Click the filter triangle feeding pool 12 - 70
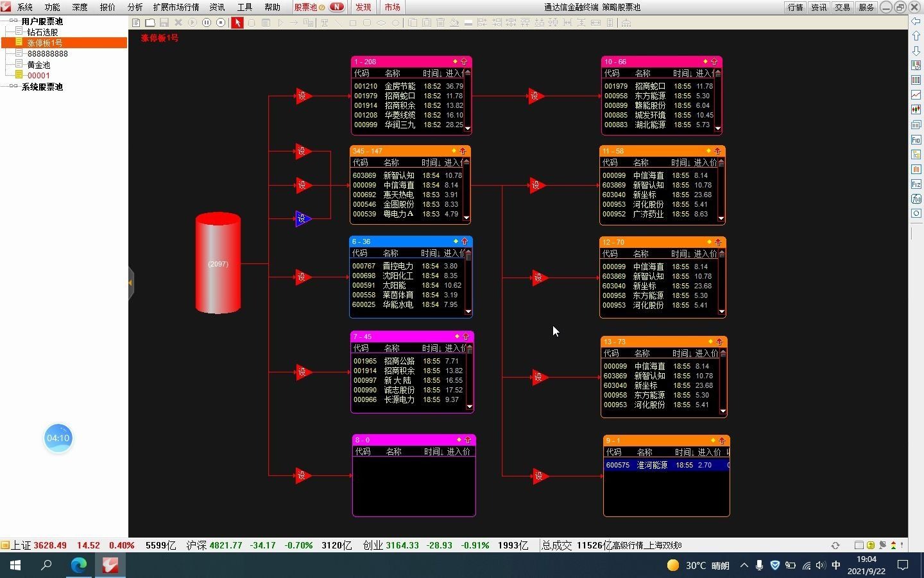The height and width of the screenshot is (578, 924). (540, 277)
